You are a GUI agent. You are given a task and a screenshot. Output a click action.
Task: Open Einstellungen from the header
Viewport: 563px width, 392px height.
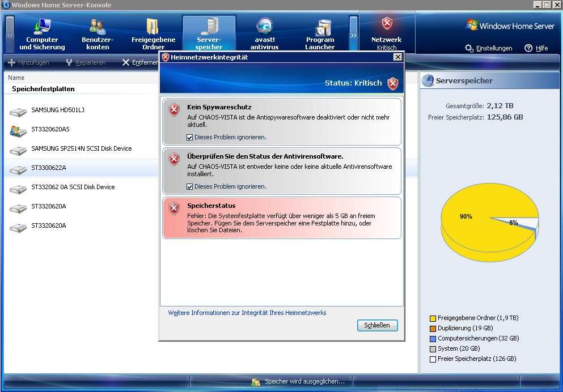pyautogui.click(x=489, y=48)
